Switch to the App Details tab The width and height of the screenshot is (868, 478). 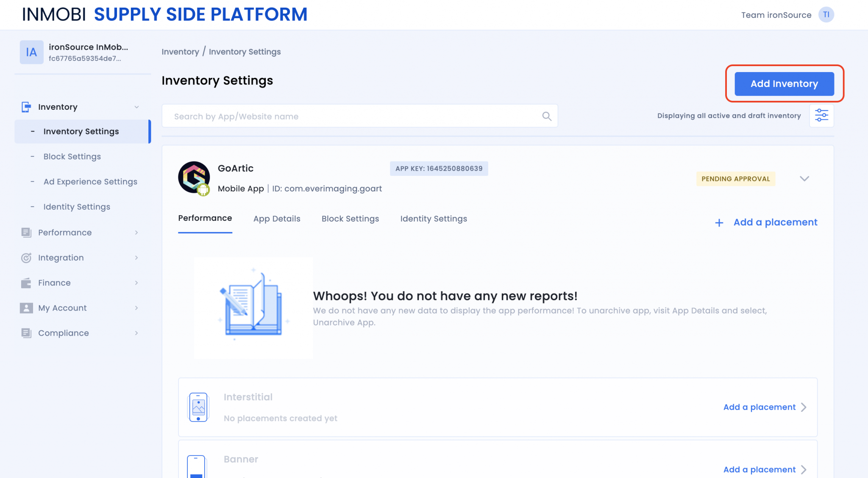coord(276,219)
